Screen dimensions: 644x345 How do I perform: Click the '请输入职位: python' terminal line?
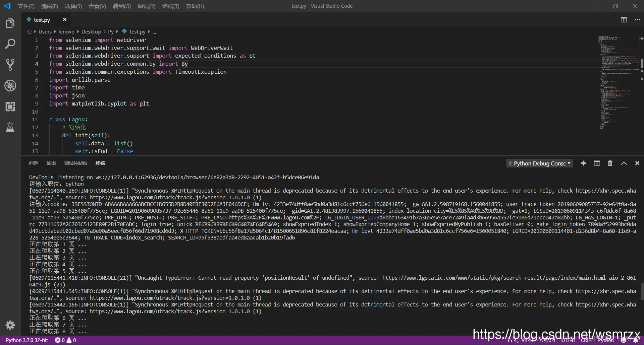point(56,184)
